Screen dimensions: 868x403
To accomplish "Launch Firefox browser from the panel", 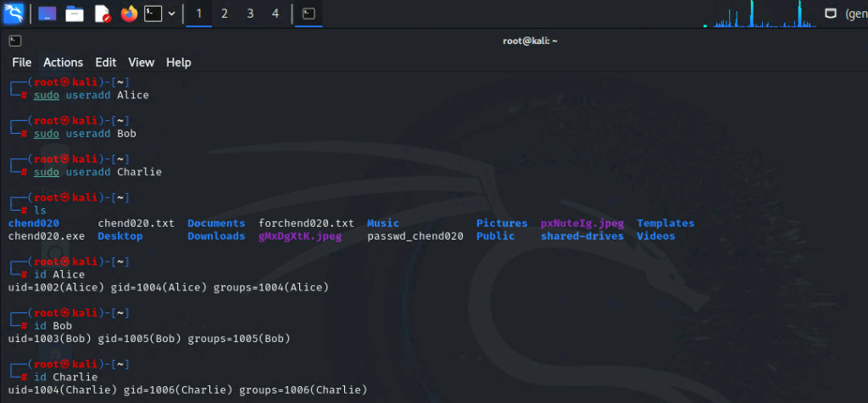I will (x=129, y=14).
